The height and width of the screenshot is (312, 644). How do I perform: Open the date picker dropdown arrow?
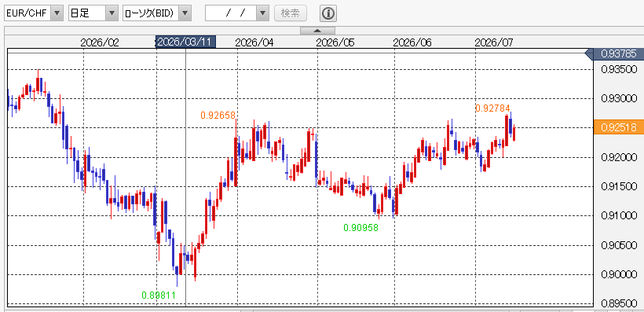click(x=262, y=13)
